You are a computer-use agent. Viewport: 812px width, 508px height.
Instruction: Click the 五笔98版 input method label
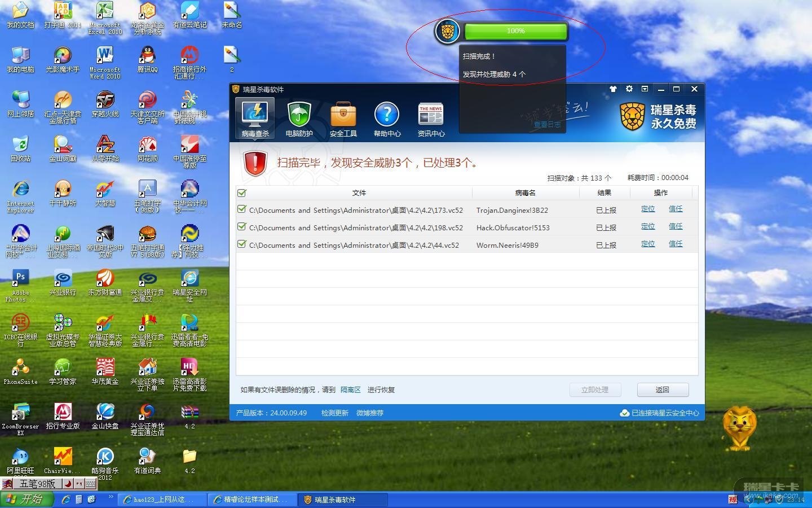click(x=37, y=484)
